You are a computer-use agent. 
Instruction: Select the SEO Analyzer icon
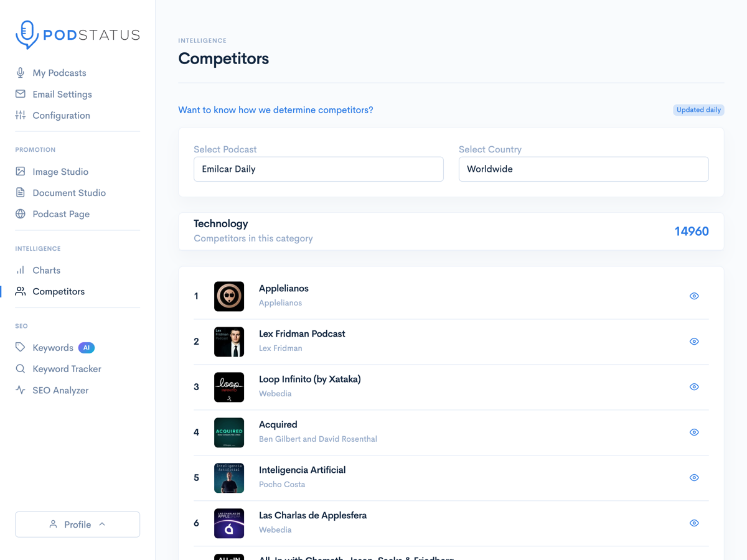point(21,390)
